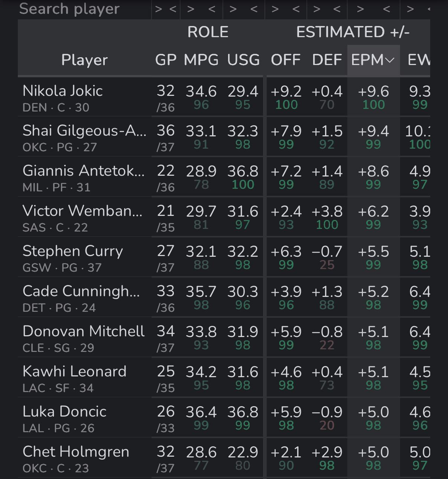Open Nikola Jokic's player page
The width and height of the screenshot is (448, 479).
click(x=62, y=91)
